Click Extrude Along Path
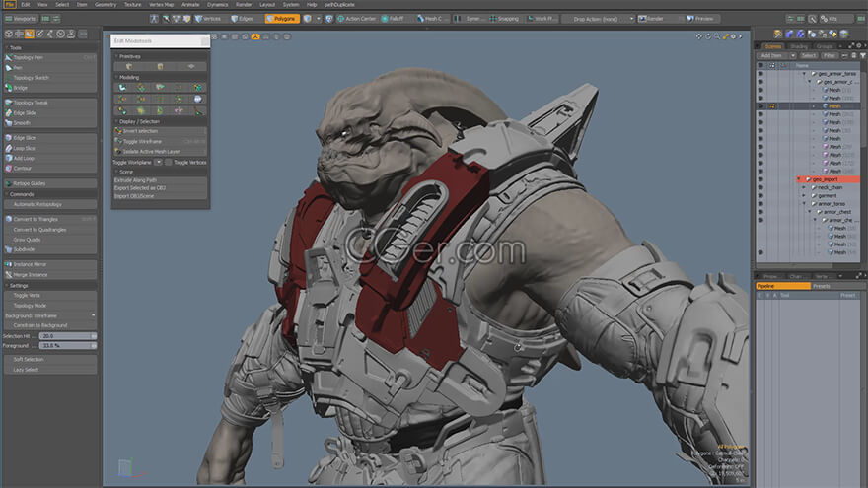This screenshot has height=488, width=868. (x=161, y=180)
